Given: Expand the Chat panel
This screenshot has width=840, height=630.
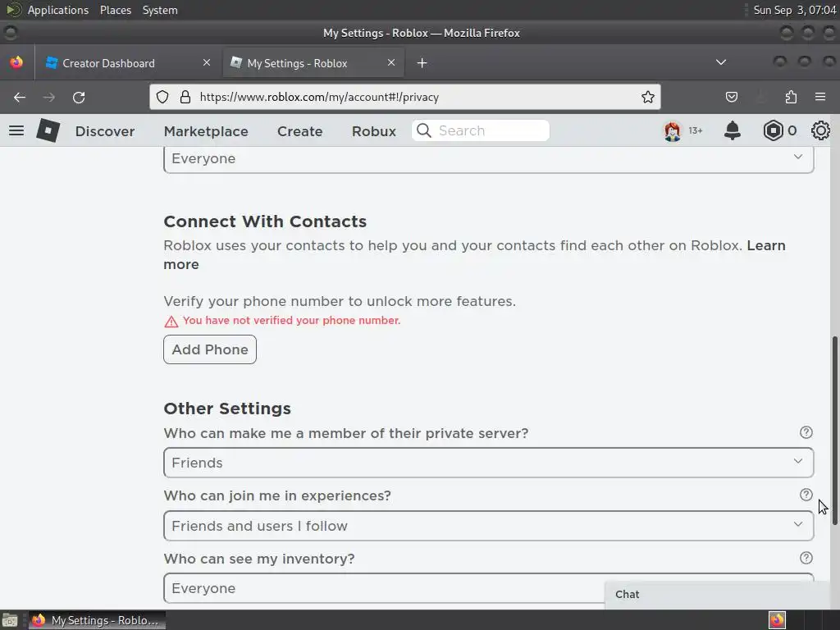Looking at the screenshot, I should (x=717, y=595).
